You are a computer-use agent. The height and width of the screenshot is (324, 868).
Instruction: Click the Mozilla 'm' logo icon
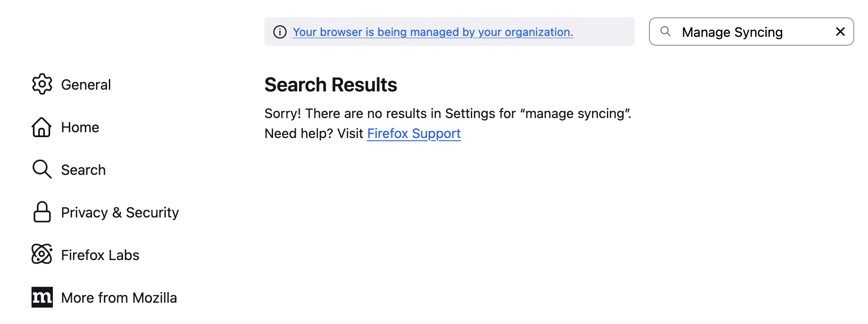coord(42,297)
